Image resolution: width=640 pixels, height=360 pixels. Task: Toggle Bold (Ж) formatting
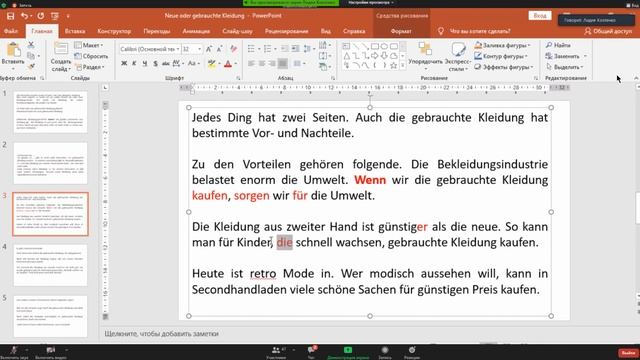[124, 64]
